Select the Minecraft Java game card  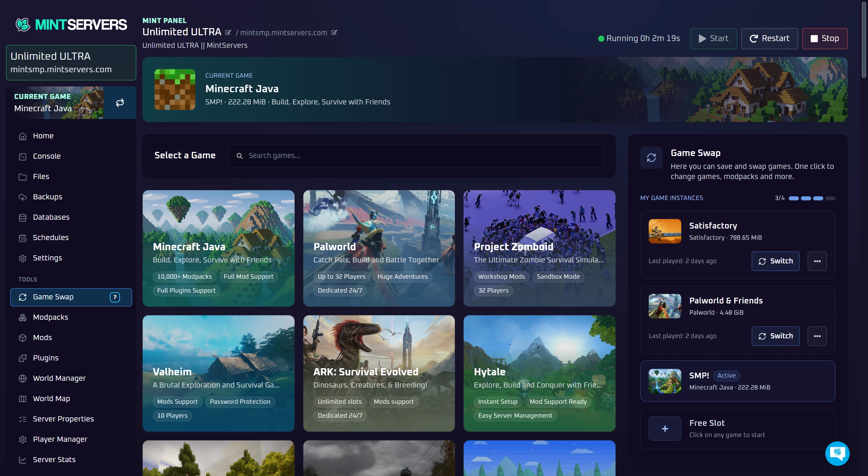[219, 248]
